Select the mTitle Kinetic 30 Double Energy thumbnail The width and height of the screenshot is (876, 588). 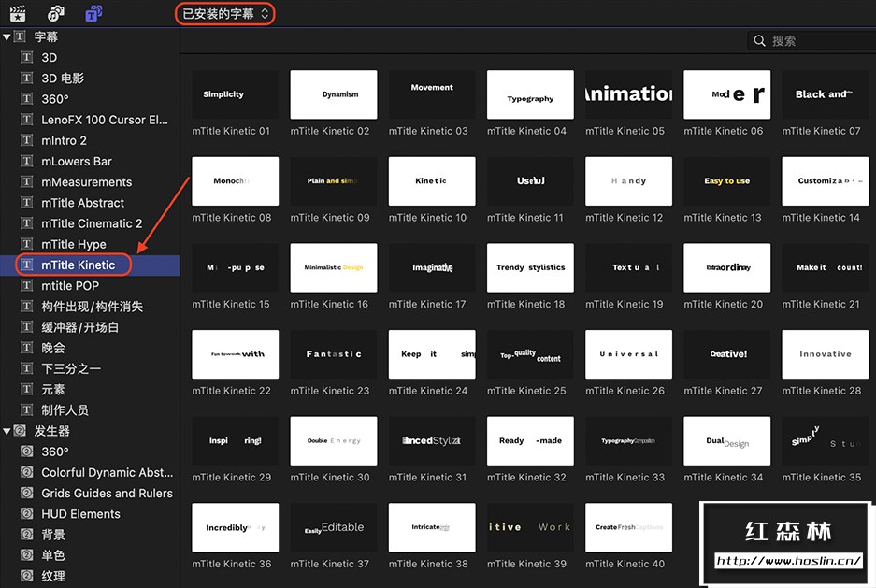coord(334,440)
